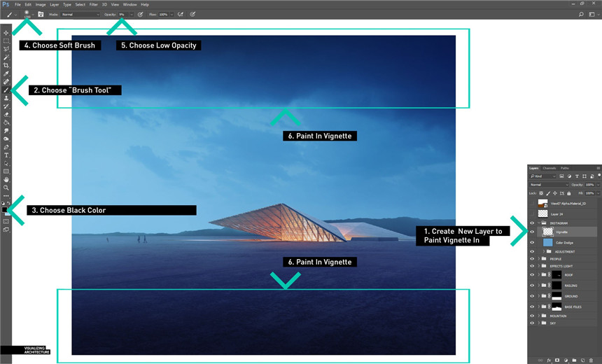602x364 pixels.
Task: Switch to the Channels tab
Action: 549,168
